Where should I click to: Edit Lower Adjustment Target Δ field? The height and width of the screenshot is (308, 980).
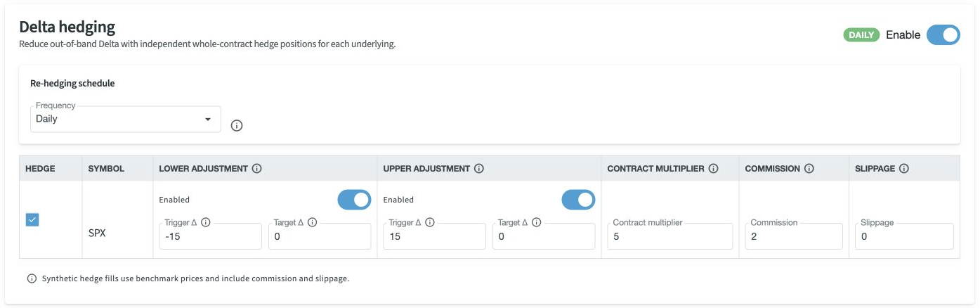click(320, 236)
